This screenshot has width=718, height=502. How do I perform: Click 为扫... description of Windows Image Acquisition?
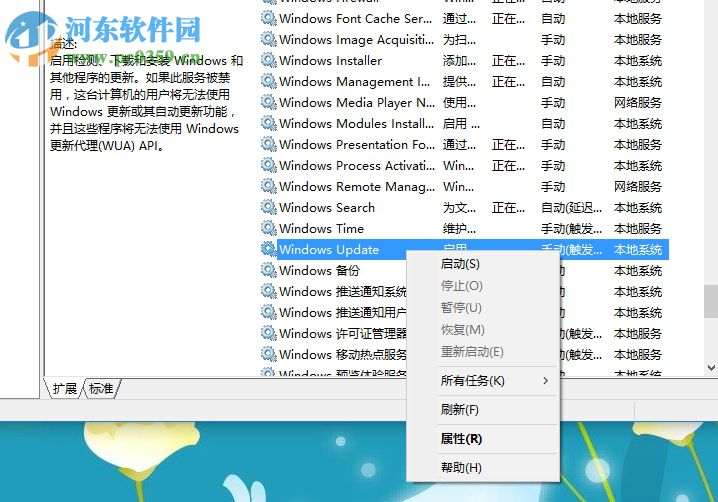[x=459, y=40]
